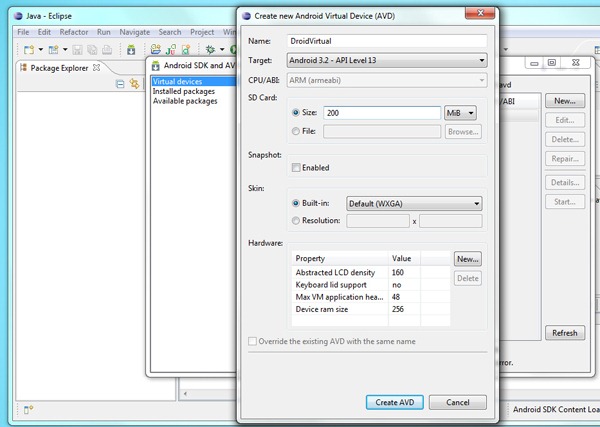600x427 pixels.
Task: Click the New wizard icon in Eclipse toolbar
Action: point(29,50)
